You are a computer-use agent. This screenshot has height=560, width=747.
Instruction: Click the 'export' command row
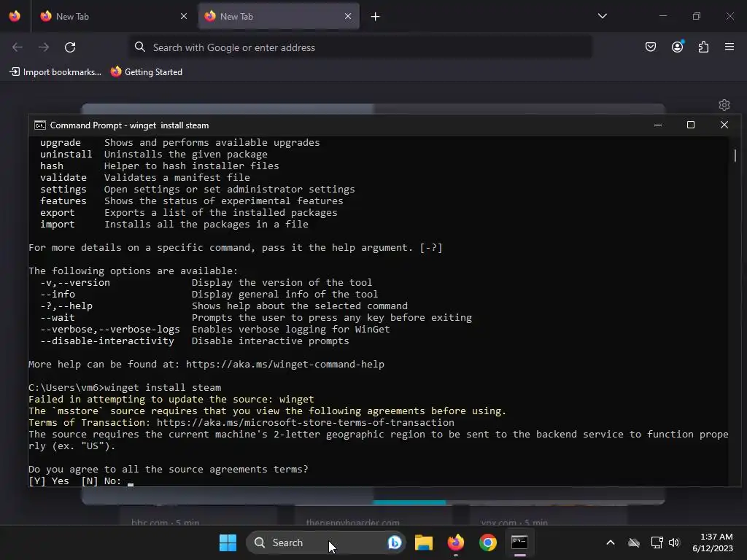(189, 212)
